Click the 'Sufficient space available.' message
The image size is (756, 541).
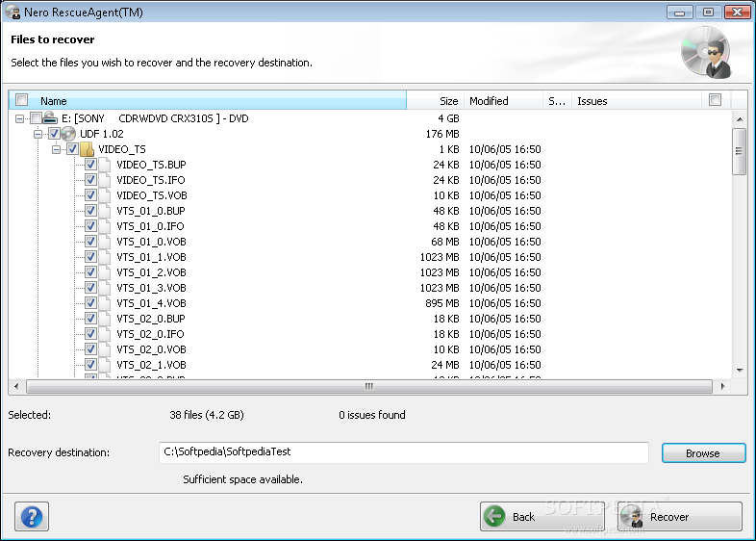click(x=242, y=479)
